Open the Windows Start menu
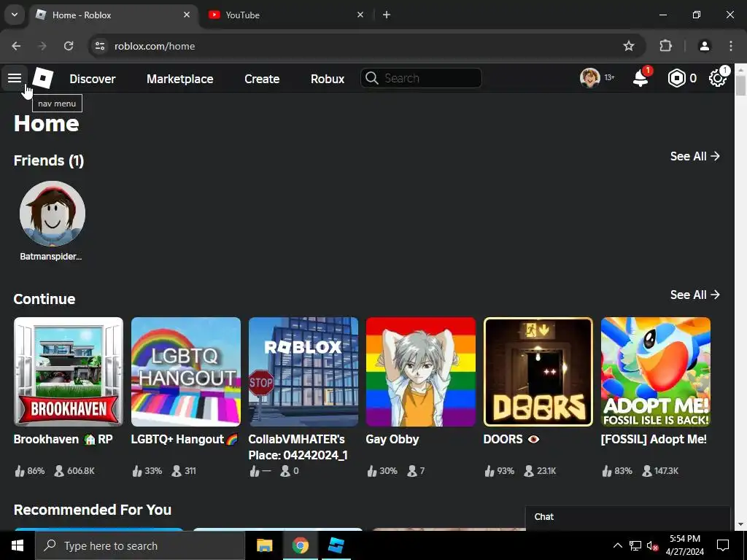 (x=18, y=545)
